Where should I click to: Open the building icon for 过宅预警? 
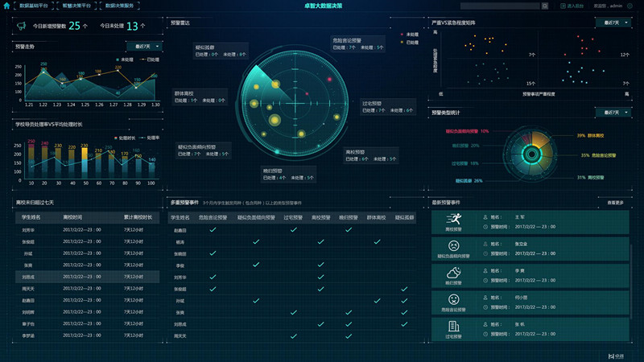(453, 326)
